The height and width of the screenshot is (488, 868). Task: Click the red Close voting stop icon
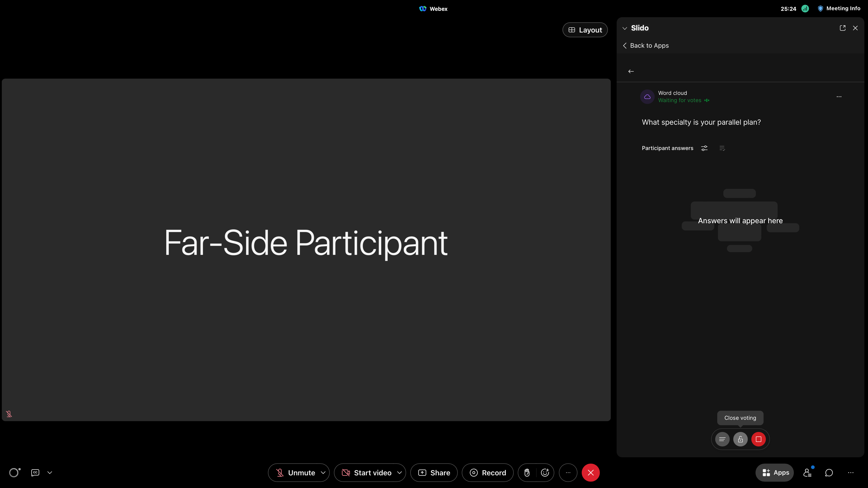click(759, 439)
